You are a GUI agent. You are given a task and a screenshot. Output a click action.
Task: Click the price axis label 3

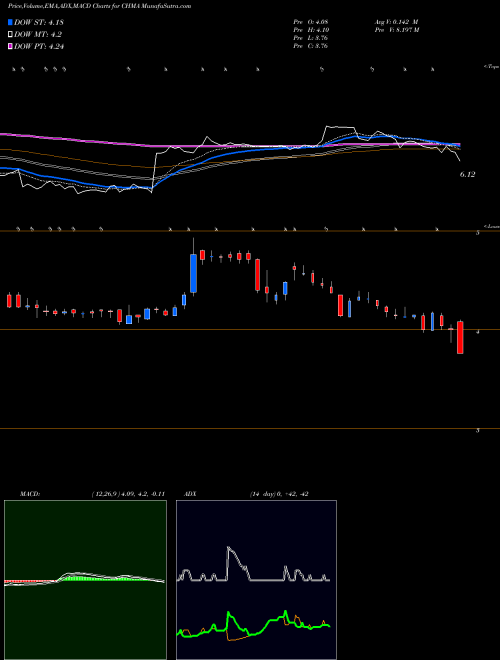478,431
